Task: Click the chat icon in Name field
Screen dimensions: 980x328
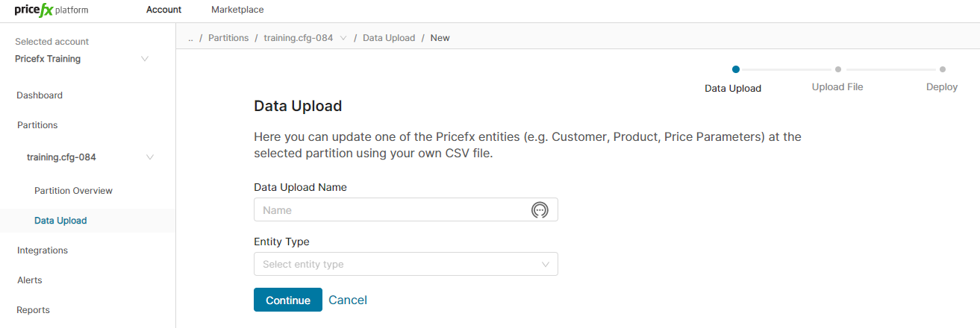Action: [540, 210]
